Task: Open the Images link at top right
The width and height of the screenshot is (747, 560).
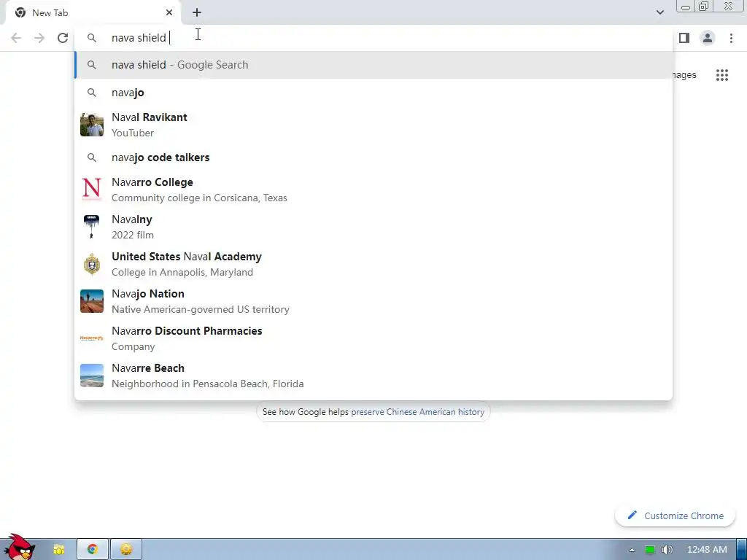Action: (x=684, y=75)
